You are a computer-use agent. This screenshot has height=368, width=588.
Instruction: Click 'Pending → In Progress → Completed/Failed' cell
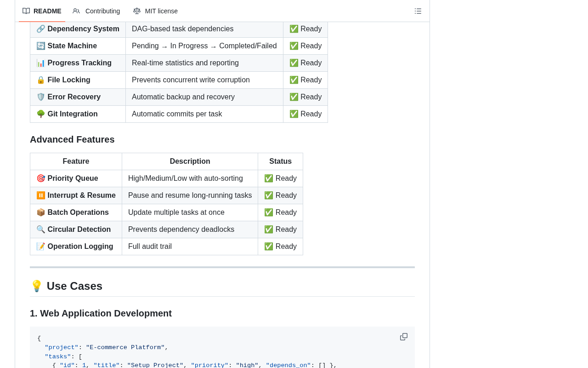click(204, 46)
